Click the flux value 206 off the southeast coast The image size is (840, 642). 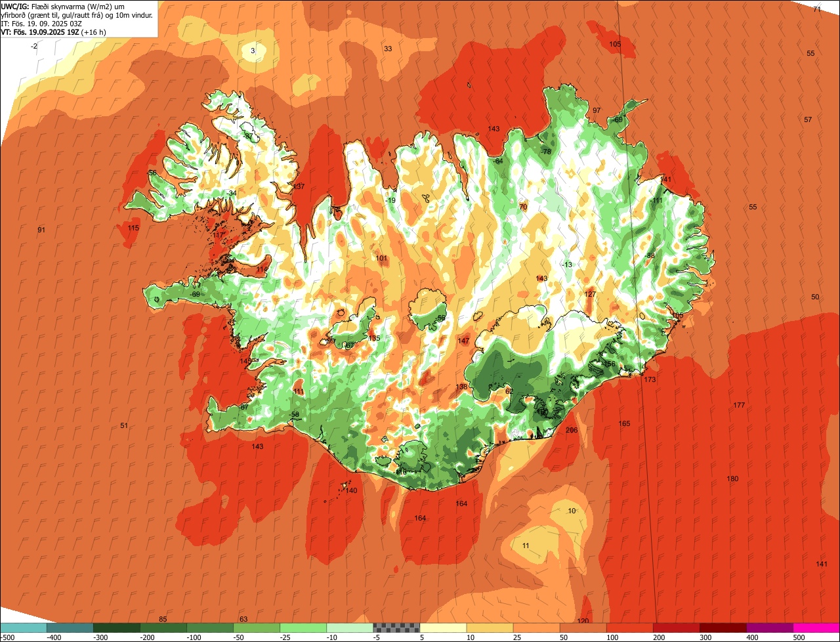pos(572,431)
